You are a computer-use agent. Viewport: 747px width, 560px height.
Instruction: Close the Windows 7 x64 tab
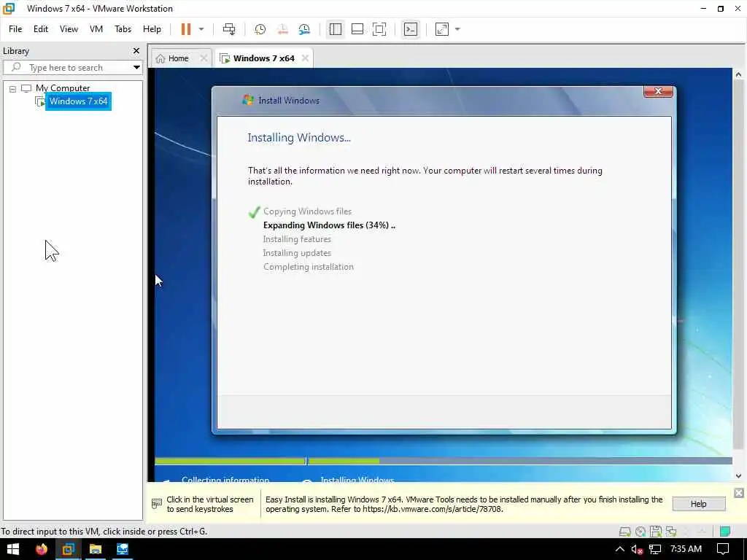[x=305, y=58]
